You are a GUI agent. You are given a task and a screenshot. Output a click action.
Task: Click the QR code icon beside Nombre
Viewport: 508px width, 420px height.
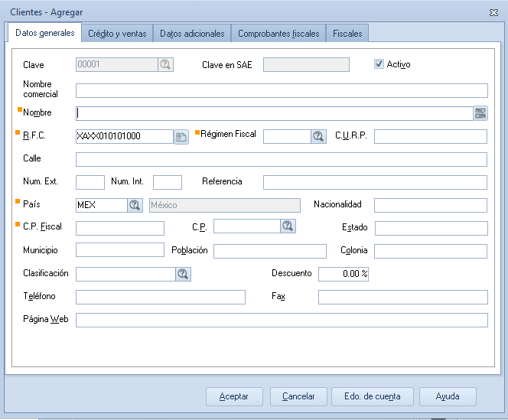coord(480,113)
